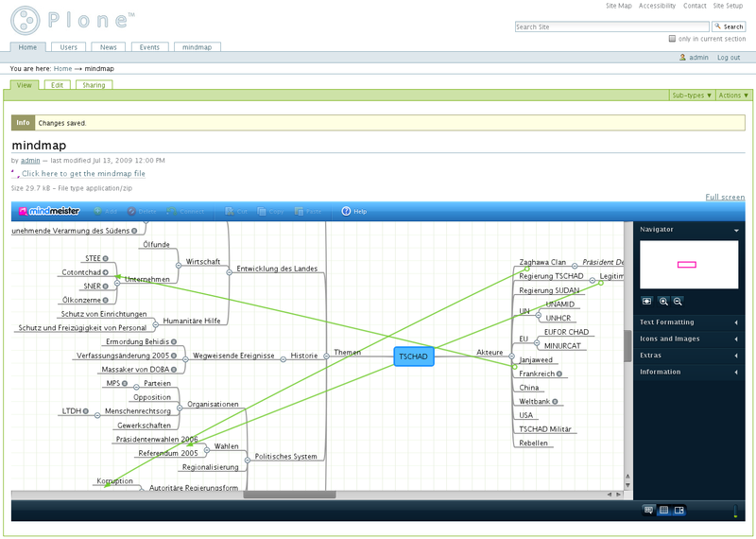
Task: Open the Actions dropdown menu
Action: (x=733, y=96)
